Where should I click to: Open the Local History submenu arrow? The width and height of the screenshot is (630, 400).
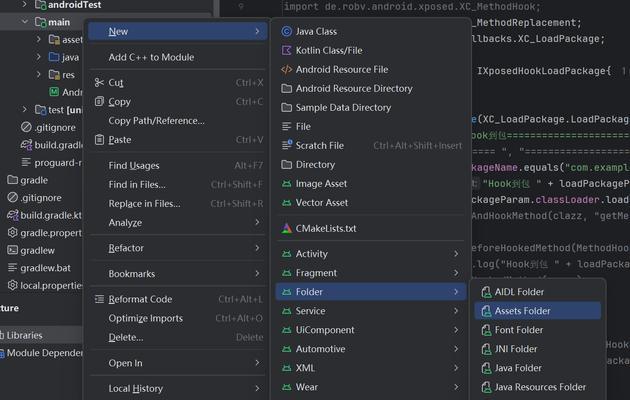click(x=257, y=388)
